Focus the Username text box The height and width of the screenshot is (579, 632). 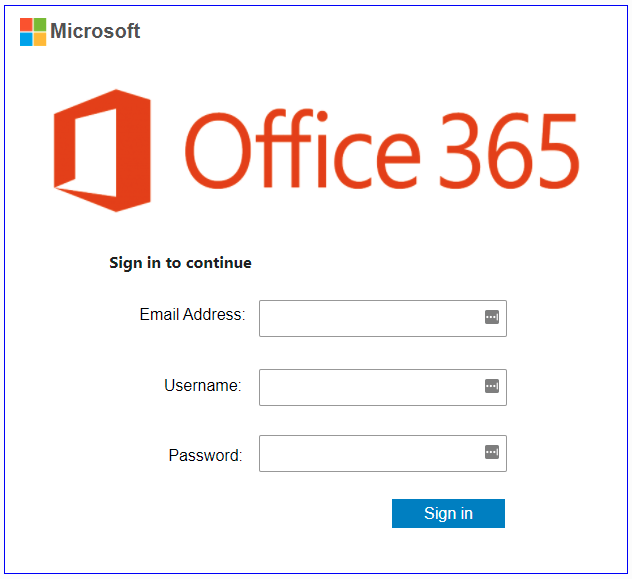(383, 387)
